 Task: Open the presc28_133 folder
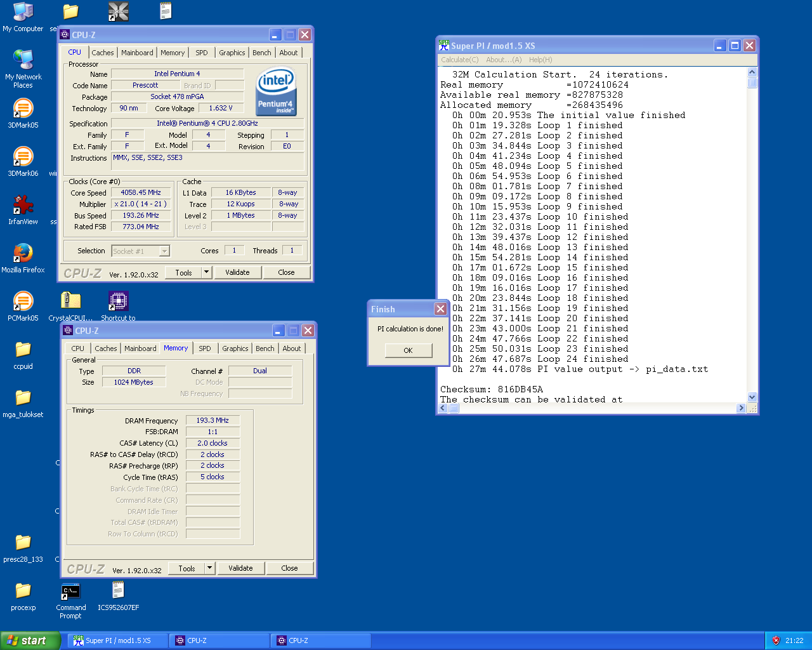pyautogui.click(x=23, y=548)
